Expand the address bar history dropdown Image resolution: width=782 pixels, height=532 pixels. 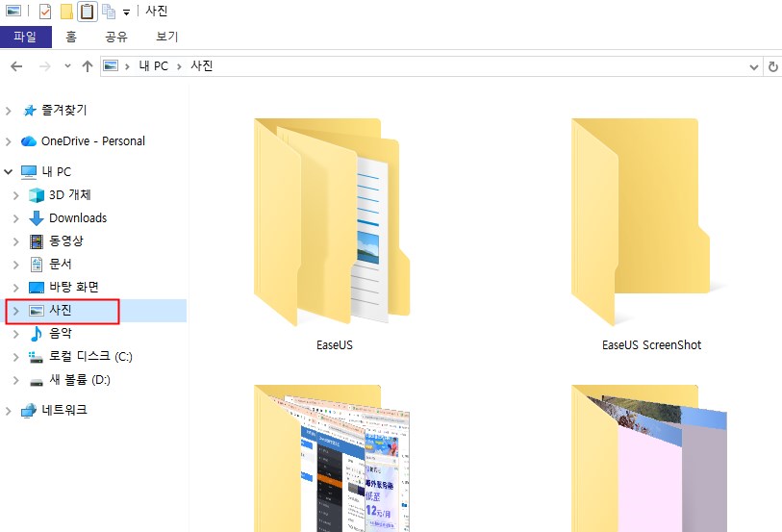click(x=754, y=66)
